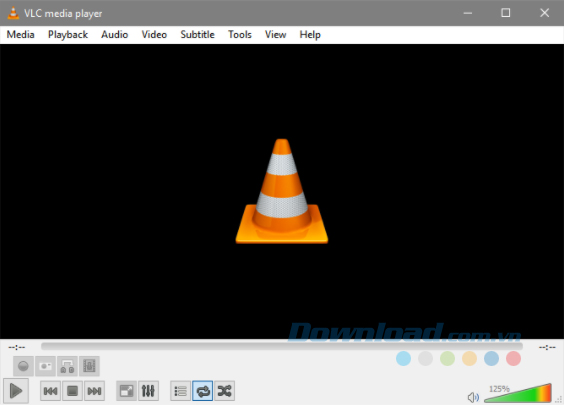
Task: Toggle random shuffle playback
Action: [224, 391]
